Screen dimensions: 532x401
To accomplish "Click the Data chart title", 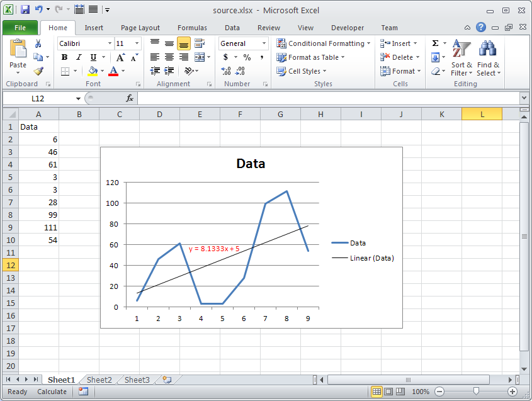I will [251, 164].
